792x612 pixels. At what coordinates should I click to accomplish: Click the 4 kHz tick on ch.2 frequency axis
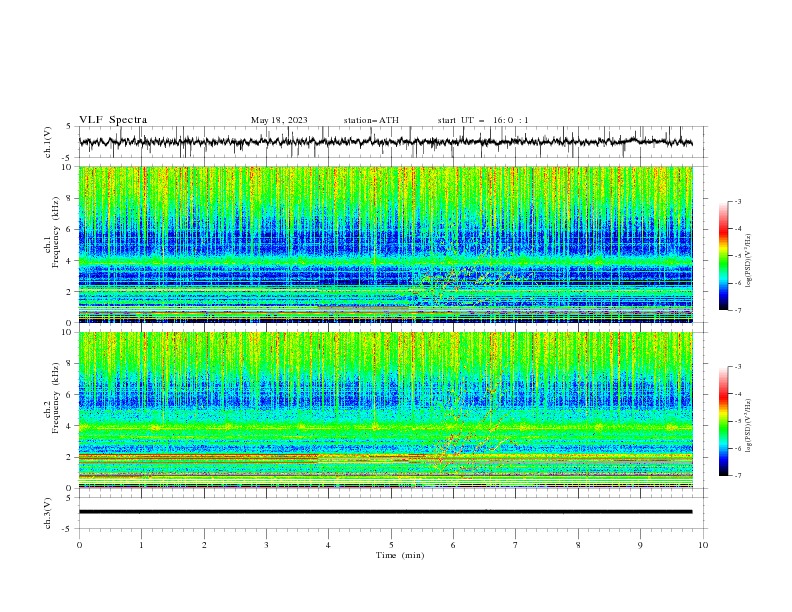(70, 426)
